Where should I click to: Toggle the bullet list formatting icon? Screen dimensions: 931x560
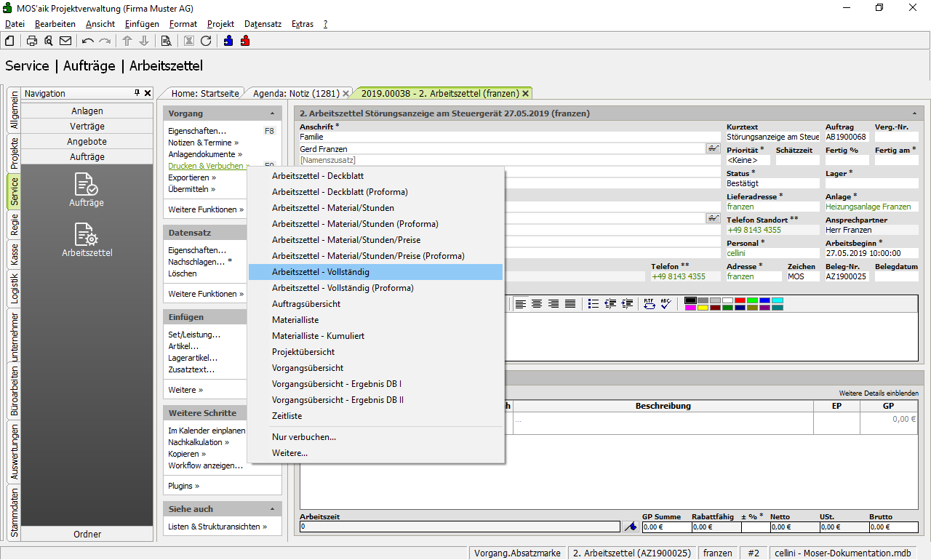593,304
